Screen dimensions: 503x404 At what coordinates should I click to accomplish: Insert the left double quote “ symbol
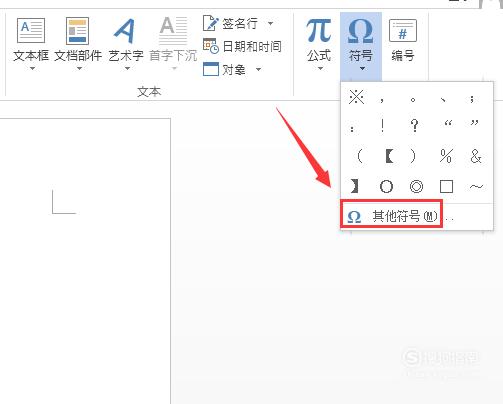point(448,123)
